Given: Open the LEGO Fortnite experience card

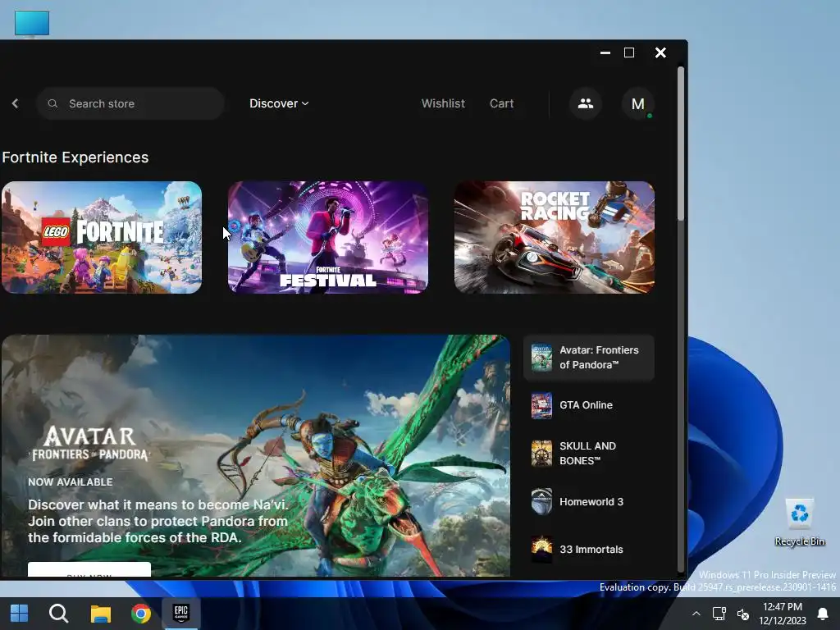Looking at the screenshot, I should 102,237.
